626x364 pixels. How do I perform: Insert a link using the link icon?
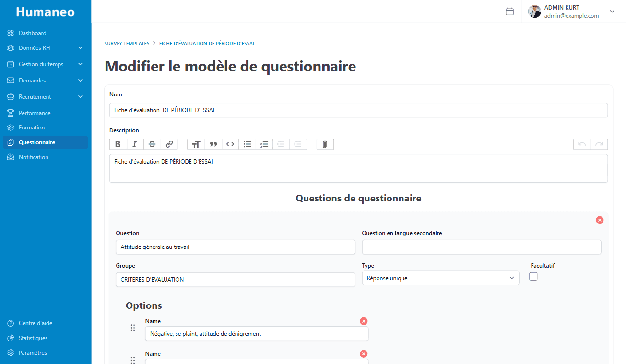coord(169,144)
